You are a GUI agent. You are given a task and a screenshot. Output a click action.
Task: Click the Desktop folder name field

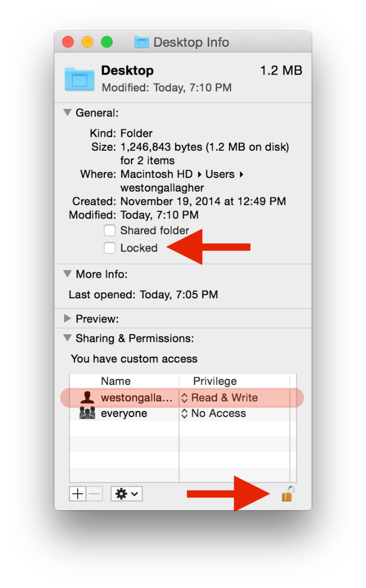(x=128, y=70)
